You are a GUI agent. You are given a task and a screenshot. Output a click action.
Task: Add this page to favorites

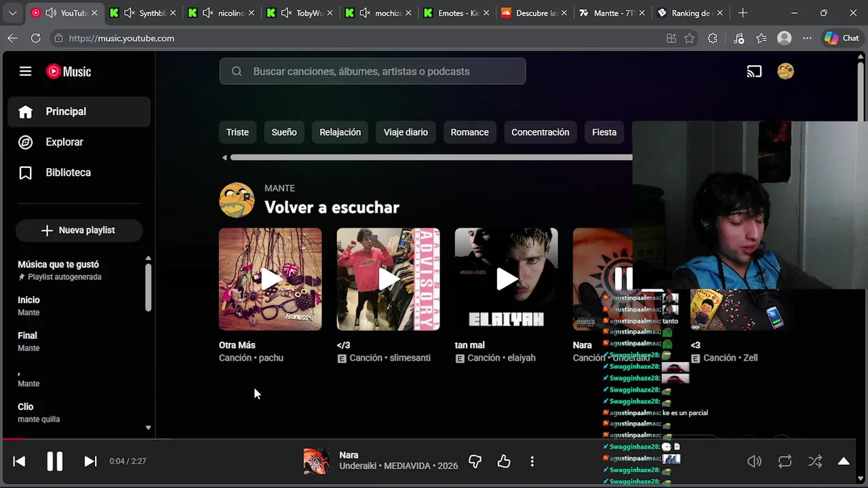click(690, 39)
